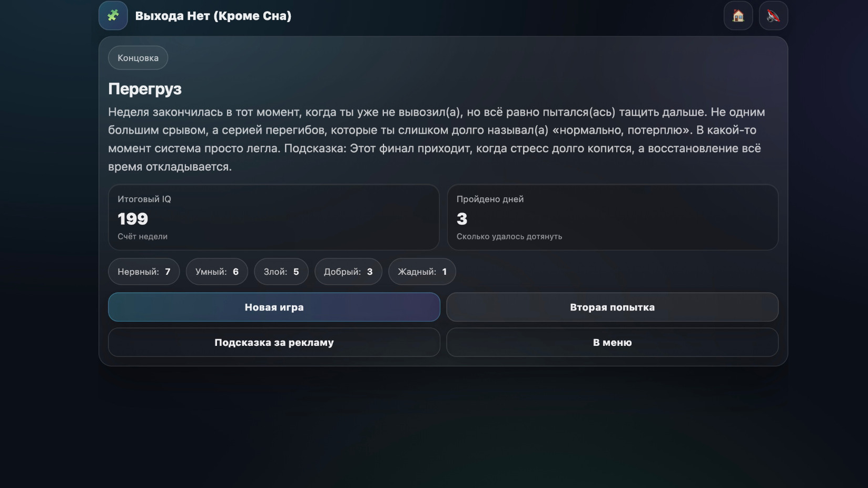868x488 pixels.
Task: Click the speaker icon next to house button
Action: pyautogui.click(x=773, y=16)
